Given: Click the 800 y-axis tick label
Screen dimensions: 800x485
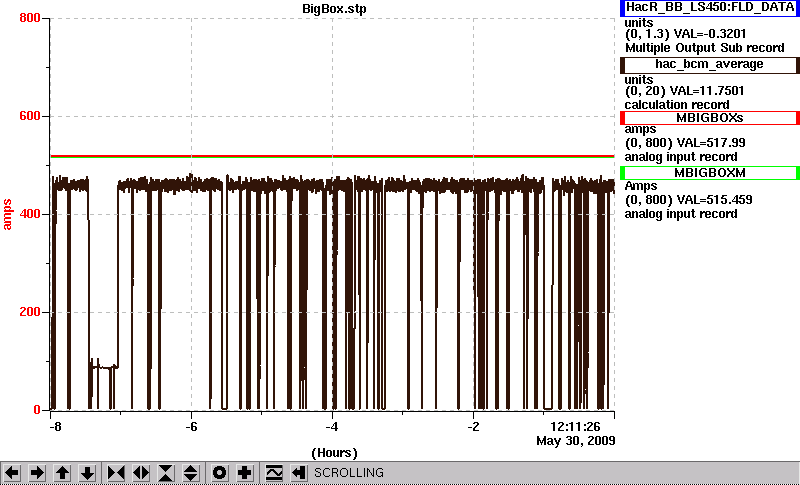Looking at the screenshot, I should tap(30, 18).
